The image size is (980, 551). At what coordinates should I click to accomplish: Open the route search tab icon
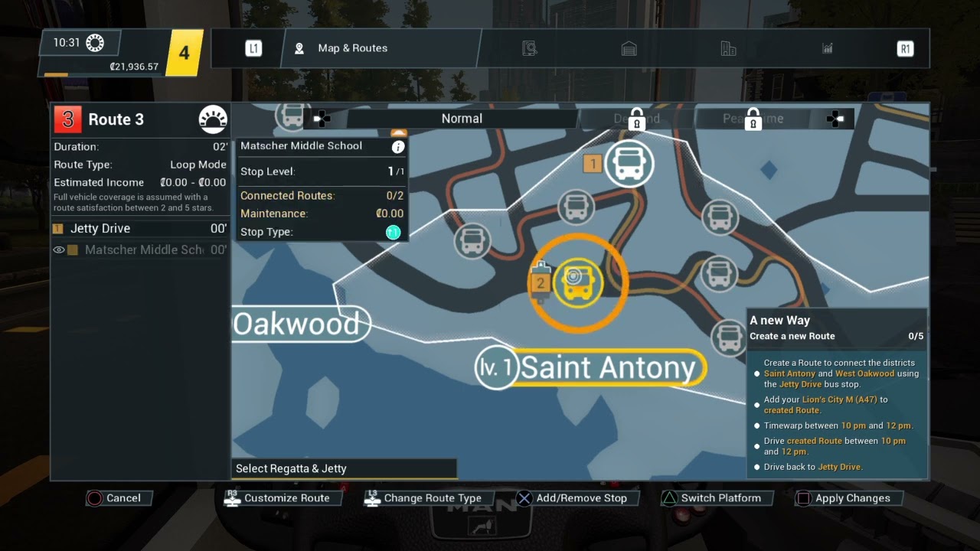coord(530,48)
